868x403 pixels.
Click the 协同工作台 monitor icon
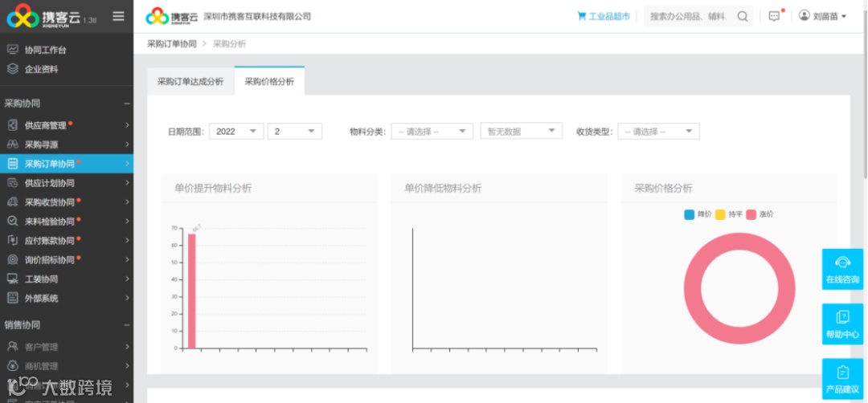(13, 49)
